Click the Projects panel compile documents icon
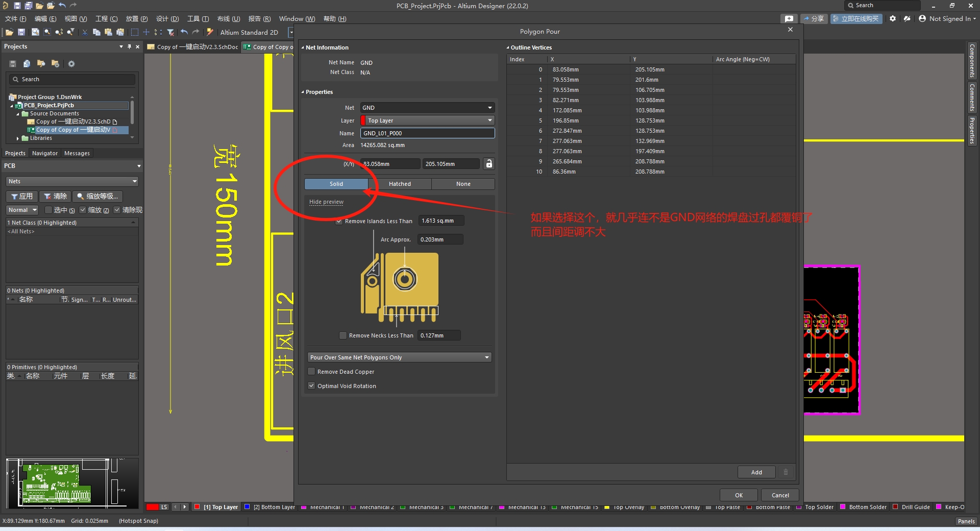Viewport: 980px width, 531px height. 27,64
